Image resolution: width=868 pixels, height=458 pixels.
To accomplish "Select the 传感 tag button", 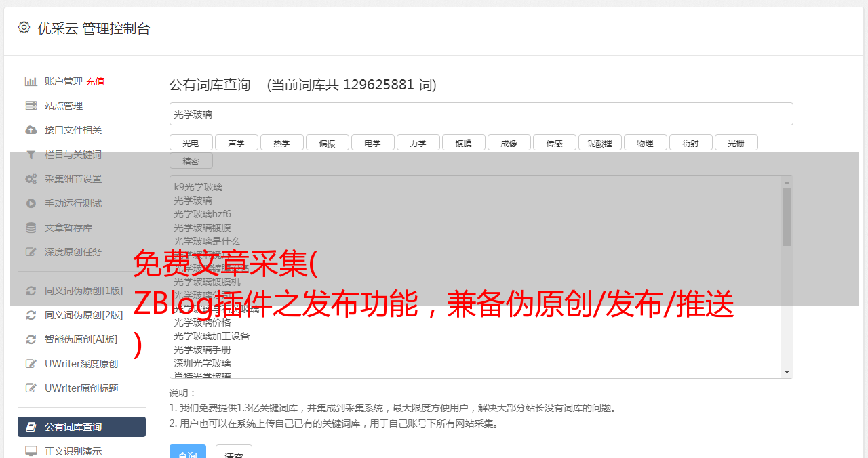I will pyautogui.click(x=554, y=142).
